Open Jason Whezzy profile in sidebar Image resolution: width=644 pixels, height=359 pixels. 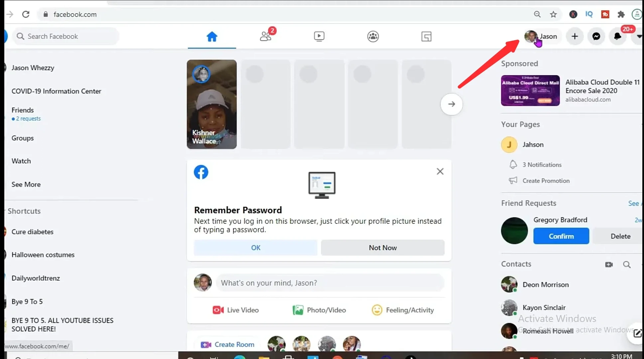[33, 68]
